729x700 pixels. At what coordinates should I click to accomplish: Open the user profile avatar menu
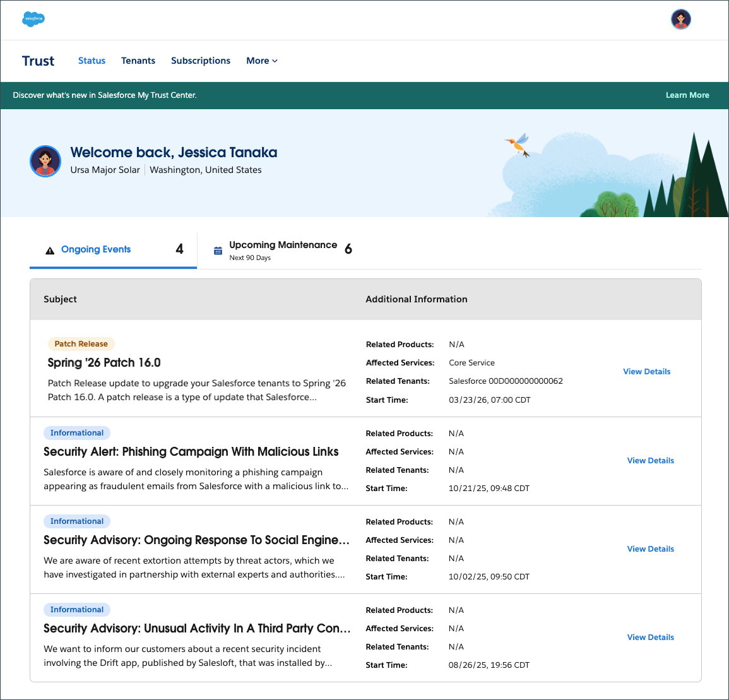(680, 20)
